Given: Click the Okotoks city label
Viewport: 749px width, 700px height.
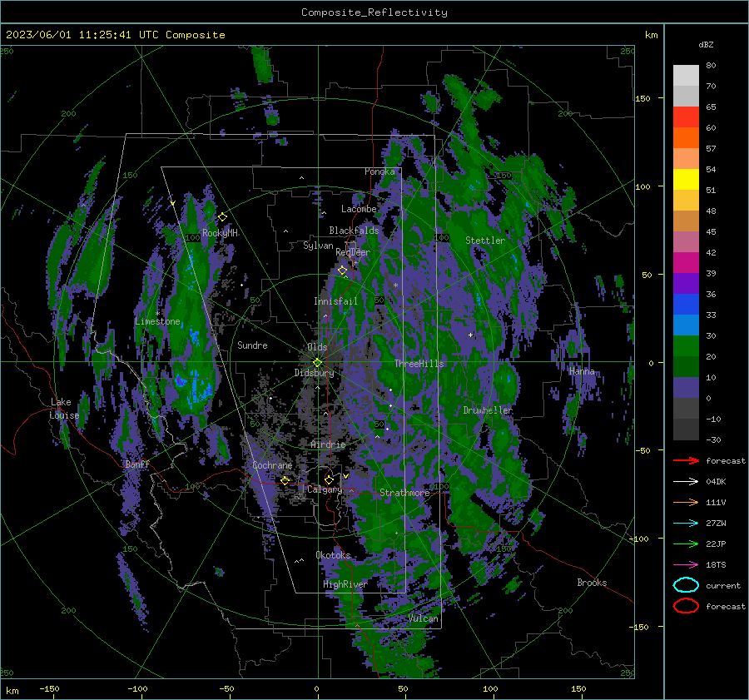Looking at the screenshot, I should coord(333,555).
